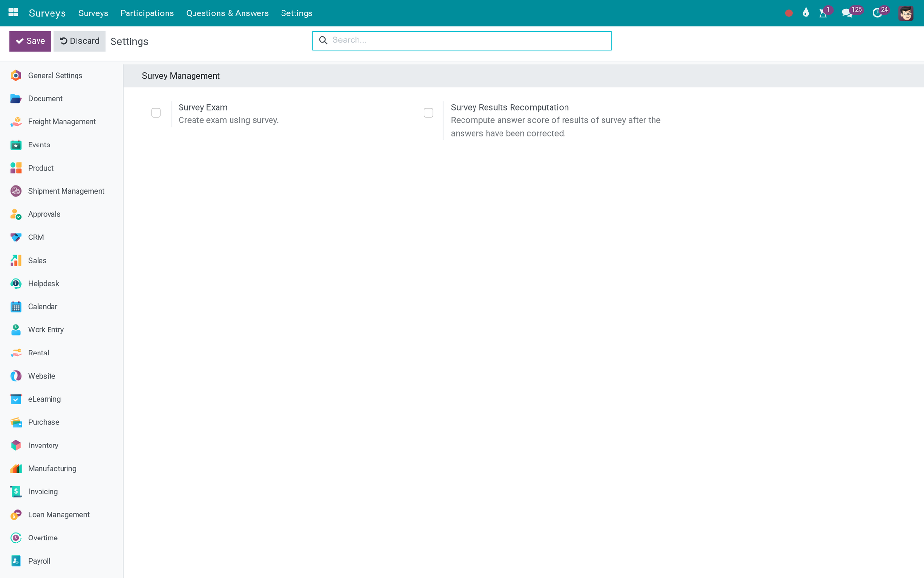Click the Sales bar chart icon
The height and width of the screenshot is (578, 924).
(x=16, y=260)
